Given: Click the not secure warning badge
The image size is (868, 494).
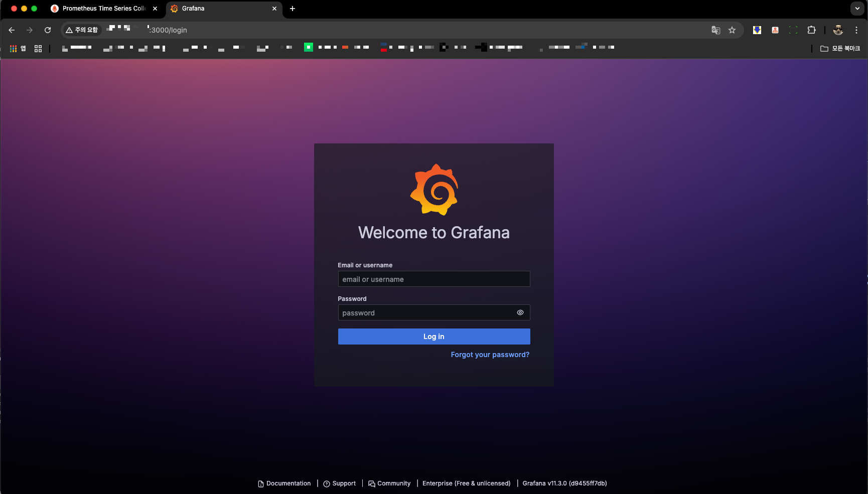Looking at the screenshot, I should click(82, 30).
